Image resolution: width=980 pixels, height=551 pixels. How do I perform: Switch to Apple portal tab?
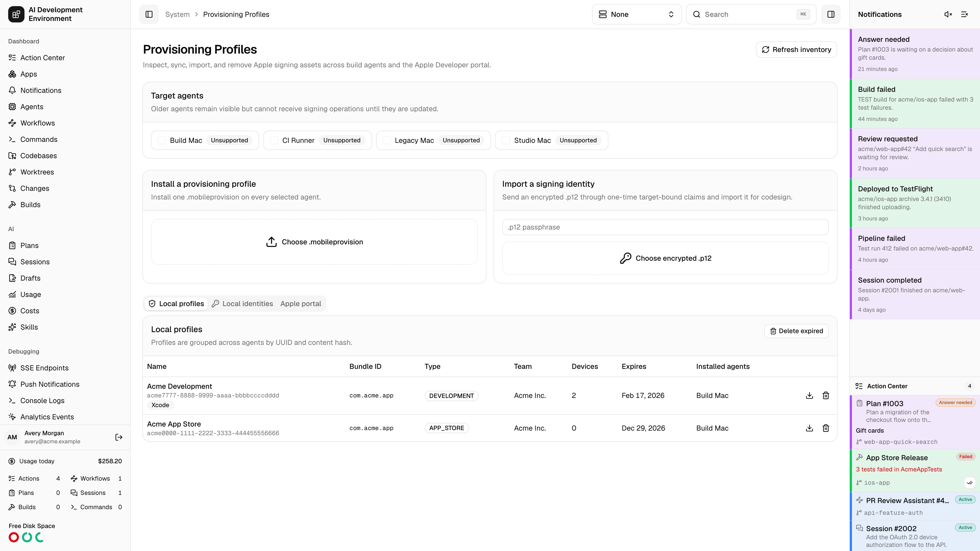[301, 304]
